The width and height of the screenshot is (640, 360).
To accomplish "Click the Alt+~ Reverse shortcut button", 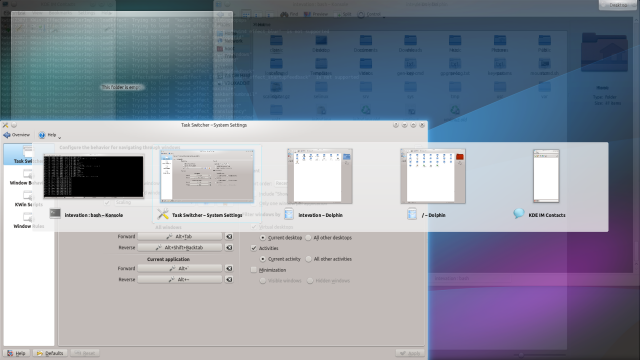I will [180, 280].
